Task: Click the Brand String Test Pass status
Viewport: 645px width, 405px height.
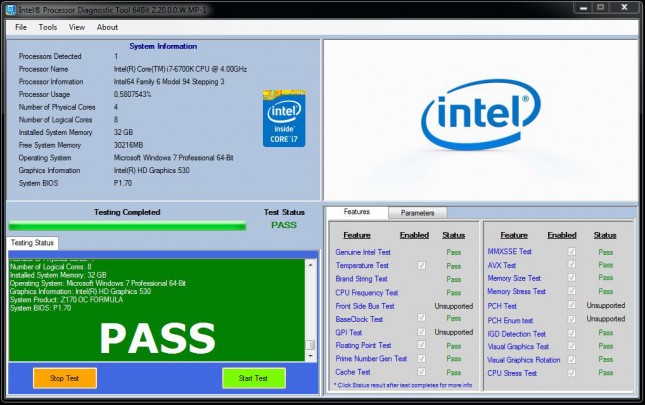Action: coord(454,279)
